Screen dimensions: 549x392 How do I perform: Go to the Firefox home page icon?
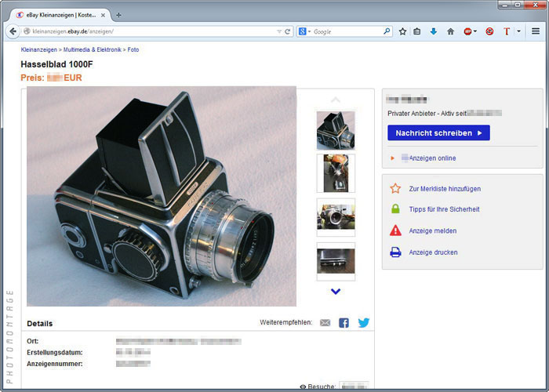[x=451, y=31]
